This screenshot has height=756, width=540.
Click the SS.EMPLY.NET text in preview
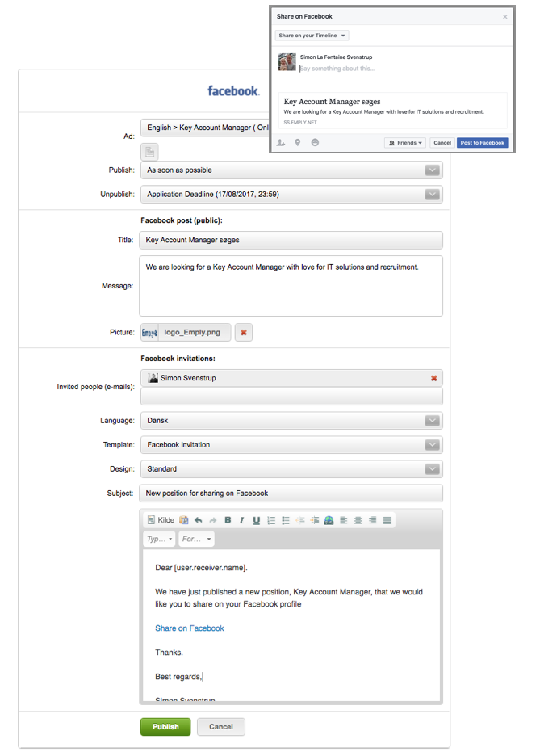pyautogui.click(x=300, y=123)
